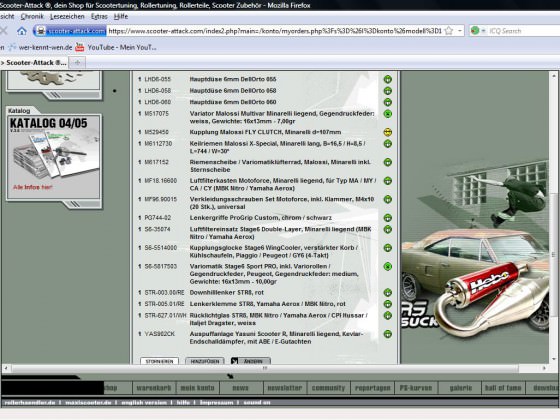This screenshot has width=560, height=420.
Task: Click the rollerhaendler.de footer link
Action: (x=30, y=403)
